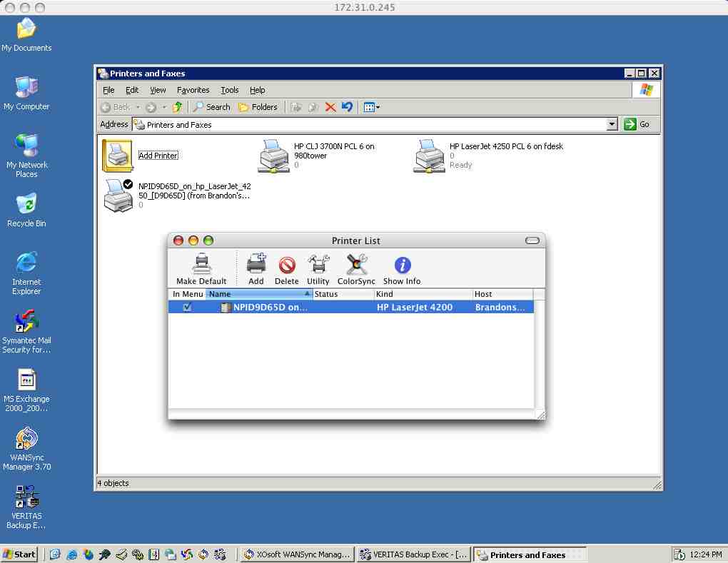Screen dimensions: 728x563
Task: Click the system tray icon near clock
Action: coord(679,554)
